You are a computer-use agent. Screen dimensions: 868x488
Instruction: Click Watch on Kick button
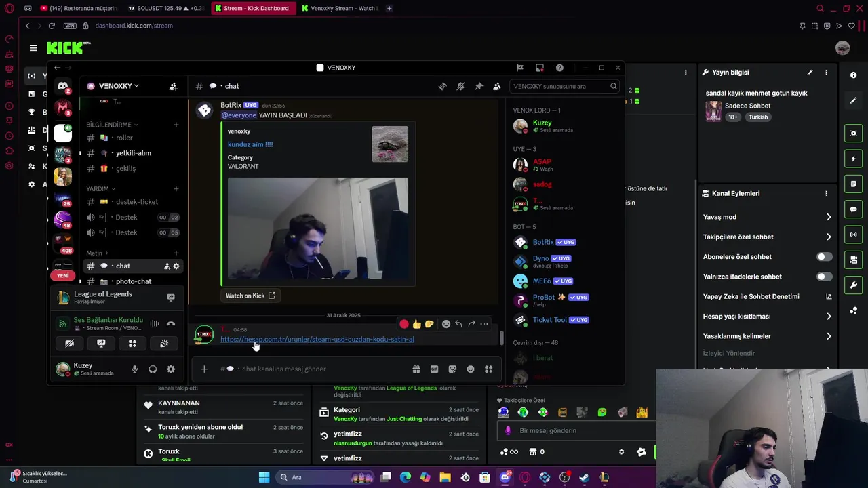click(250, 296)
